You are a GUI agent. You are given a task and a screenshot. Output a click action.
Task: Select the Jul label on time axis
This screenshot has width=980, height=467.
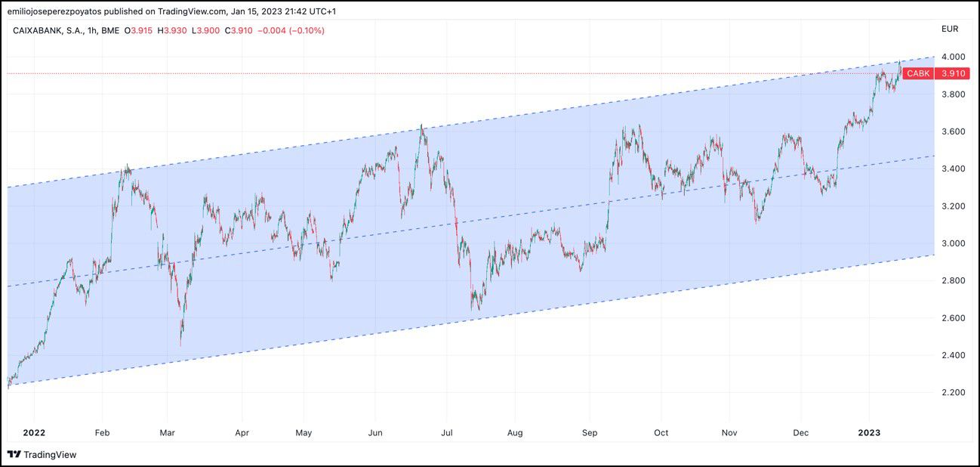click(x=445, y=433)
